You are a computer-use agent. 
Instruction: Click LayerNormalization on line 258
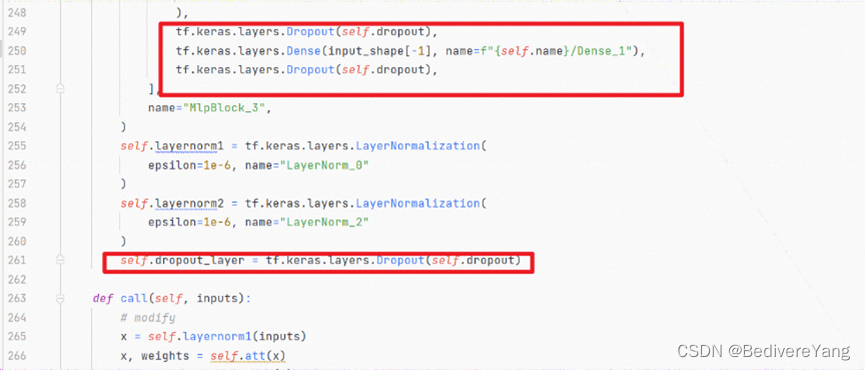pos(418,203)
